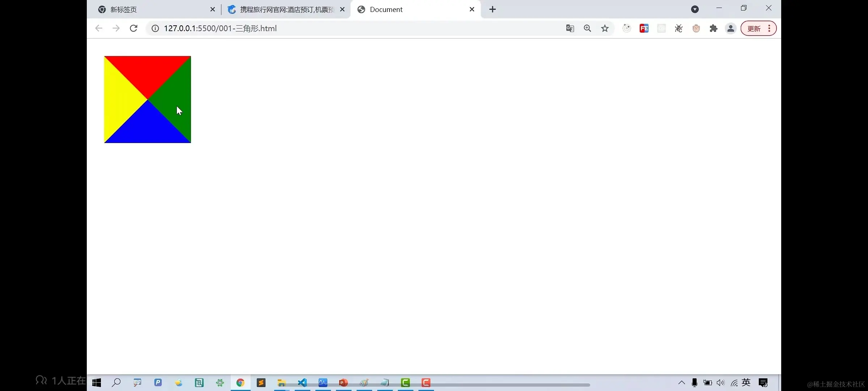Open the tab search dropdown arrow
The height and width of the screenshot is (391, 868).
coord(695,9)
